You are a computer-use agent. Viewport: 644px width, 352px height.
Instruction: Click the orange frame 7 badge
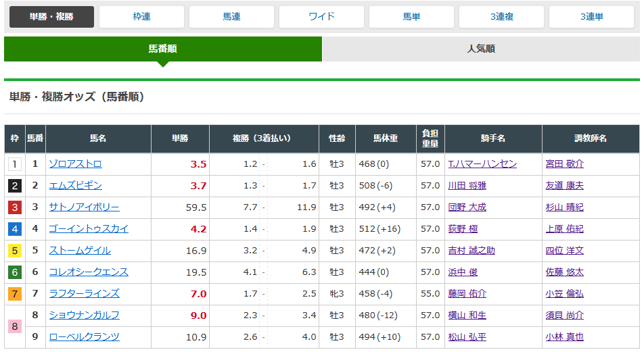15,294
